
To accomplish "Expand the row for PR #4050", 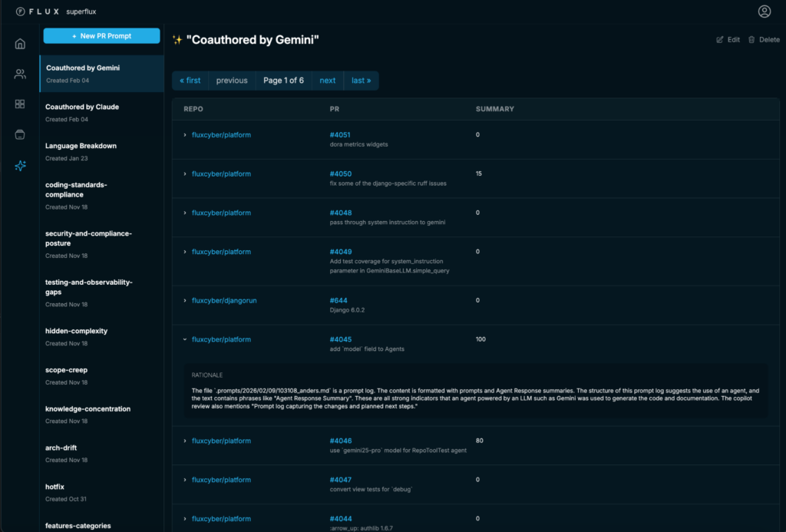I will click(185, 174).
